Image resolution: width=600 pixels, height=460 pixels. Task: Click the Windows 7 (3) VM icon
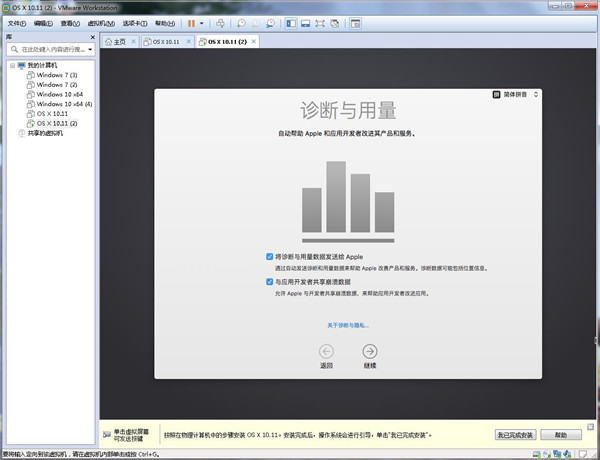pyautogui.click(x=31, y=75)
